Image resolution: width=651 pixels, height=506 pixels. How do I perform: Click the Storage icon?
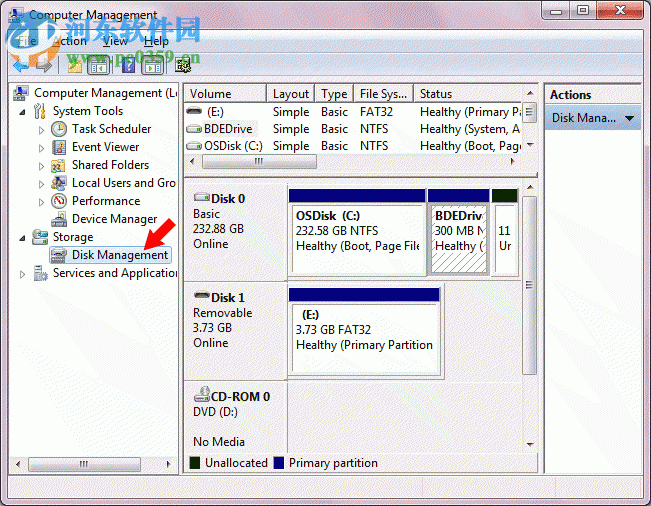40,237
